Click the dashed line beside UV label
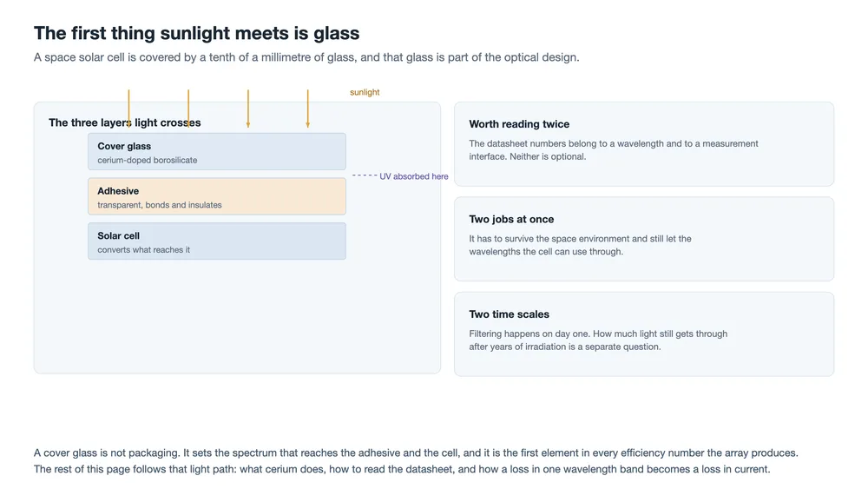The width and height of the screenshot is (868, 489). tap(365, 175)
